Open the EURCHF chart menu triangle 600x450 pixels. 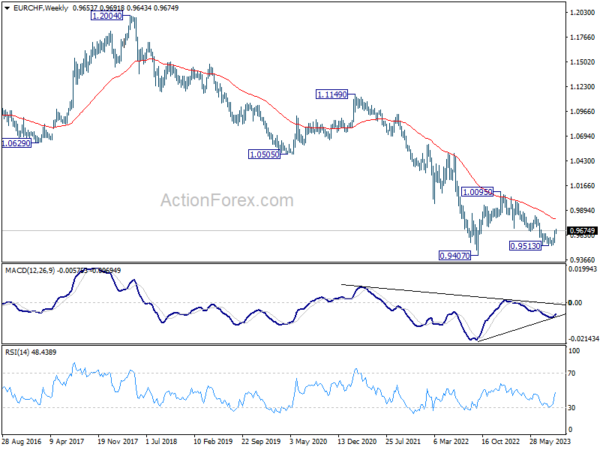coord(7,8)
